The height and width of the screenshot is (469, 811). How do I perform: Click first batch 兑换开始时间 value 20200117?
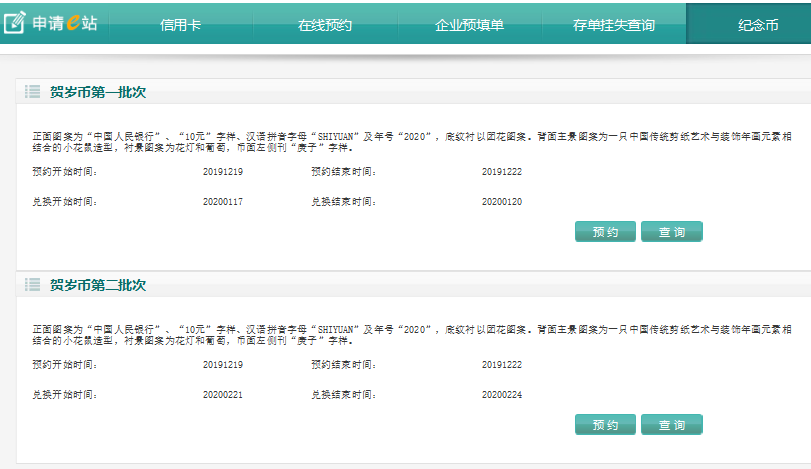(223, 202)
